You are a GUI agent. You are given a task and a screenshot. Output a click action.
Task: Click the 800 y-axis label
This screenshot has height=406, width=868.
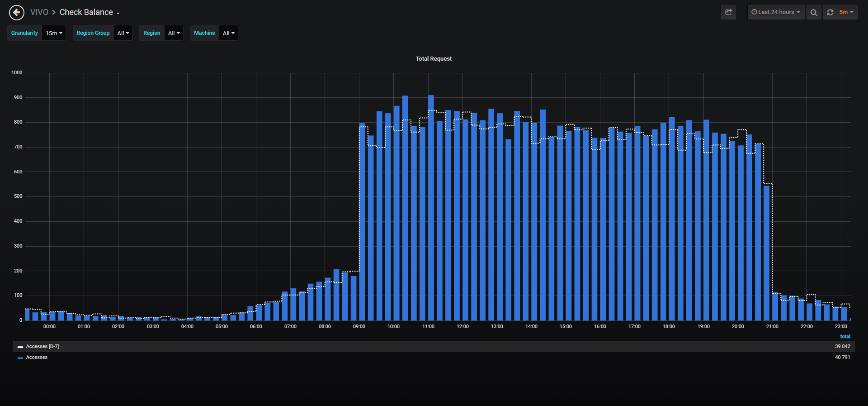pyautogui.click(x=18, y=122)
